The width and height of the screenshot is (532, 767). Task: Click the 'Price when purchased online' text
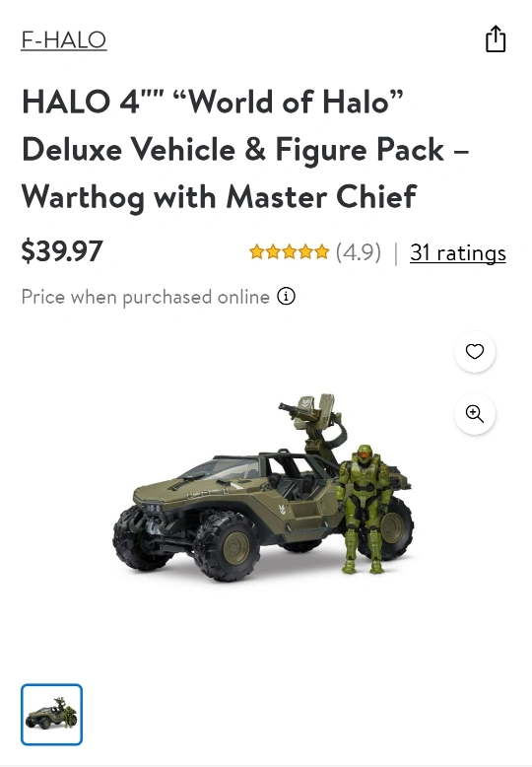(145, 297)
